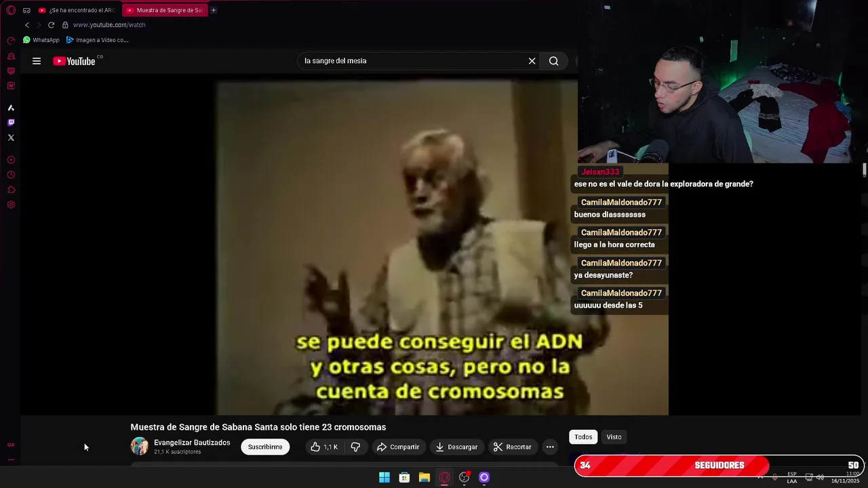The height and width of the screenshot is (488, 868).
Task: Click the Descargar download button
Action: pos(456,447)
